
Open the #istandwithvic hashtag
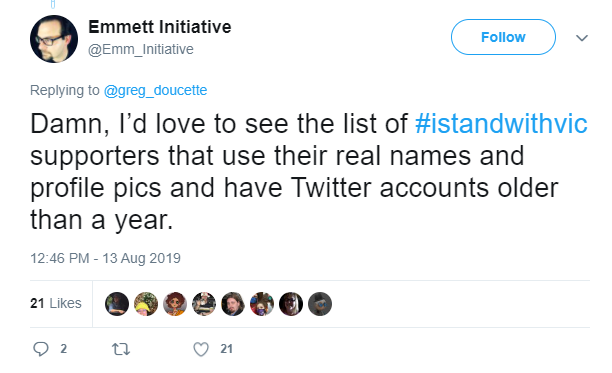click(x=501, y=124)
